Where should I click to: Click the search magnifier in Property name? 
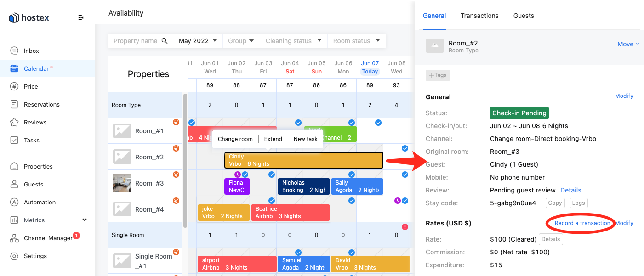pyautogui.click(x=165, y=41)
